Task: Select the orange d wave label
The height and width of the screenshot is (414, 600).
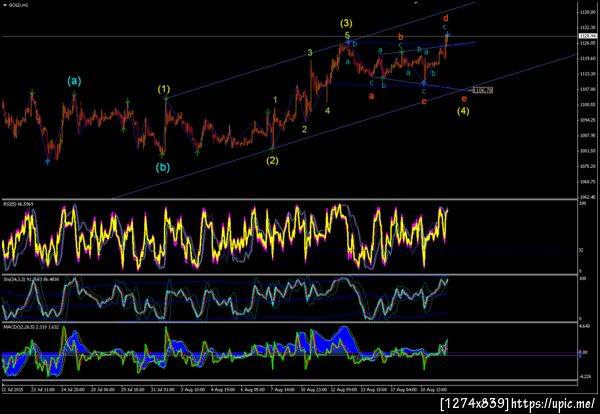Action: point(446,18)
